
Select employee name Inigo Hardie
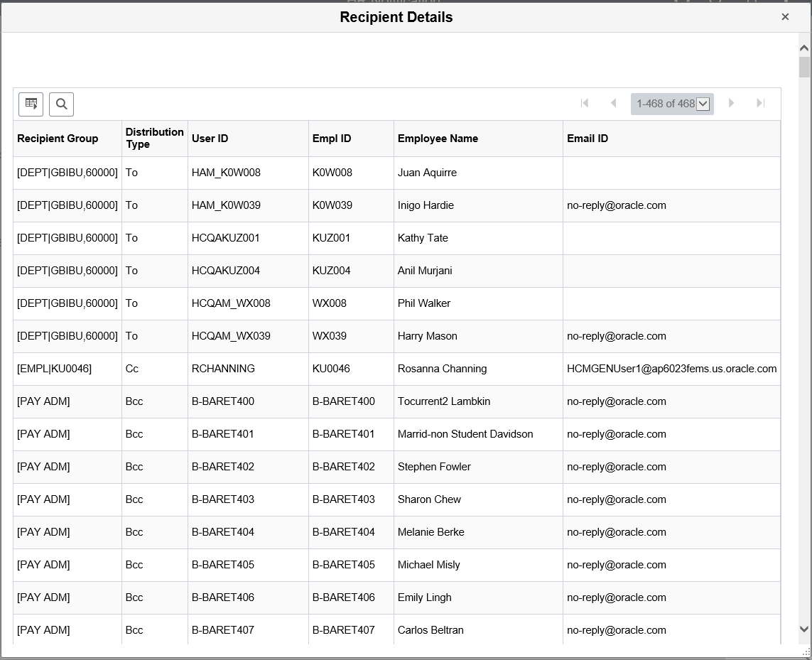(426, 205)
